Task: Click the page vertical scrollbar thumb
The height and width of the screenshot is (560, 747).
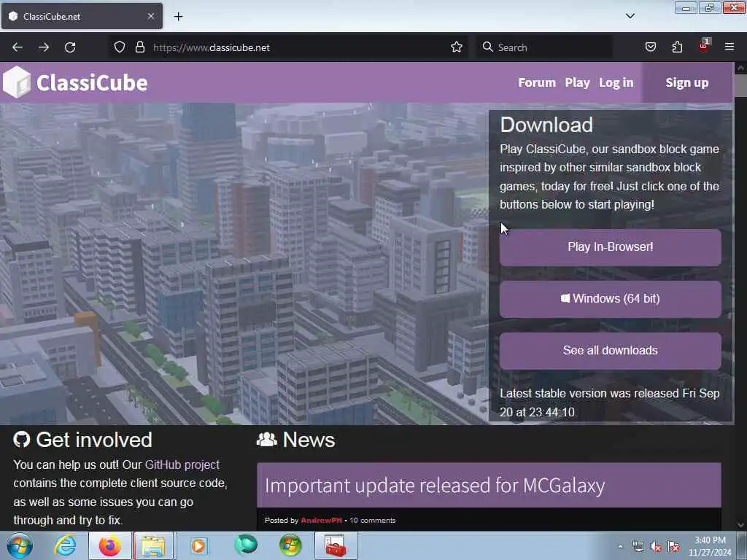Action: click(x=740, y=86)
